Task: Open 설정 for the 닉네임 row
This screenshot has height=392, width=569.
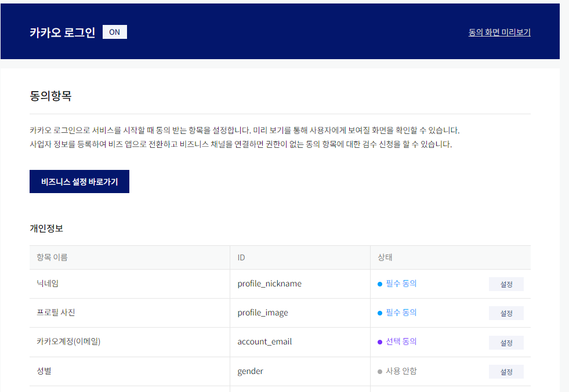Action: click(506, 284)
